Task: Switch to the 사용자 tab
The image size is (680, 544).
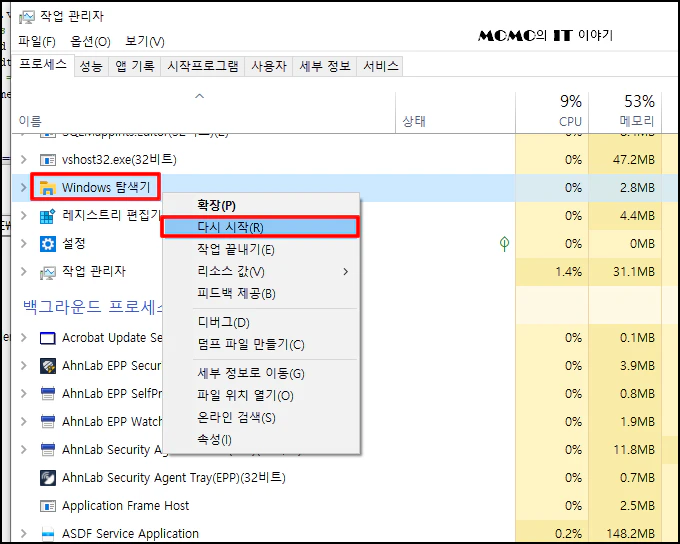Action: tap(268, 66)
